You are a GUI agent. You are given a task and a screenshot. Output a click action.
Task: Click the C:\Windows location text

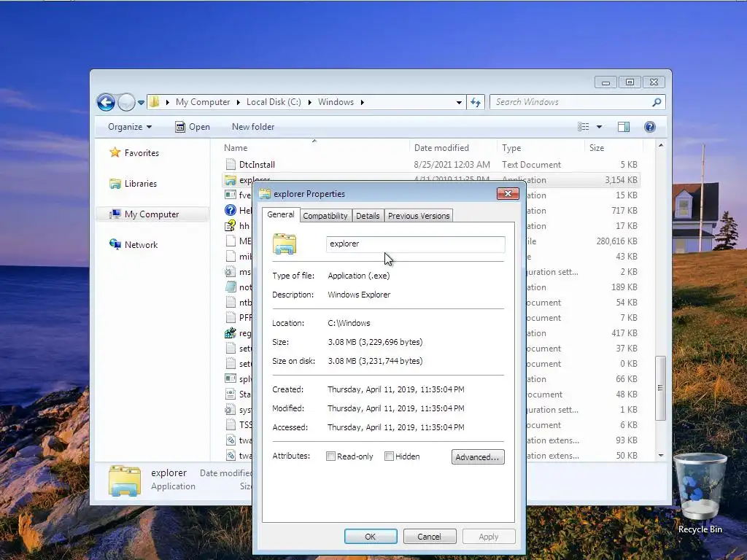(349, 323)
